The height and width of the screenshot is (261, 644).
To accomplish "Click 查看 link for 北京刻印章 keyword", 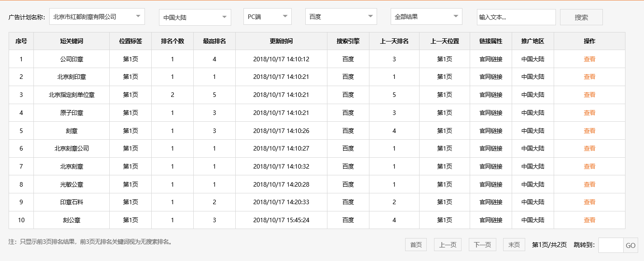I will (589, 77).
